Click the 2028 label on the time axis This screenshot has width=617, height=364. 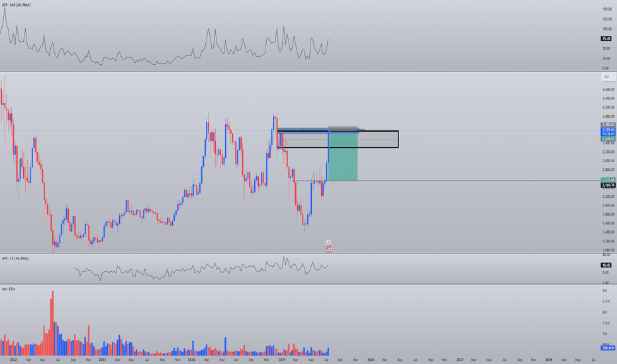549,359
